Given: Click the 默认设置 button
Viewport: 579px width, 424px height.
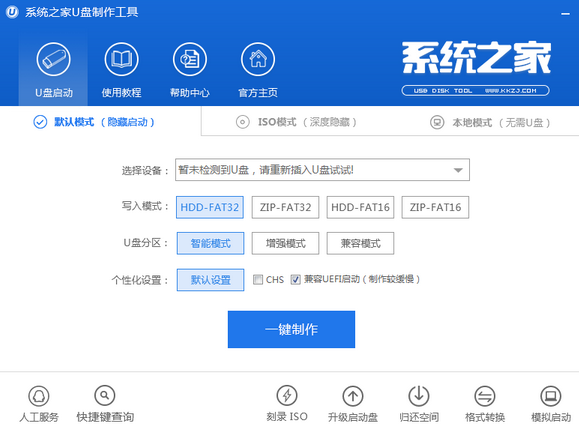Looking at the screenshot, I should click(x=210, y=280).
